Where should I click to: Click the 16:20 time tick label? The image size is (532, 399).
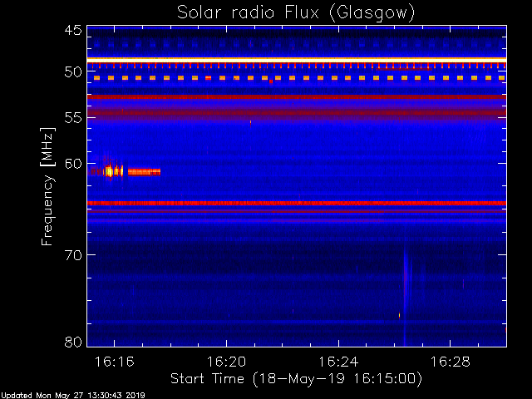226,362
